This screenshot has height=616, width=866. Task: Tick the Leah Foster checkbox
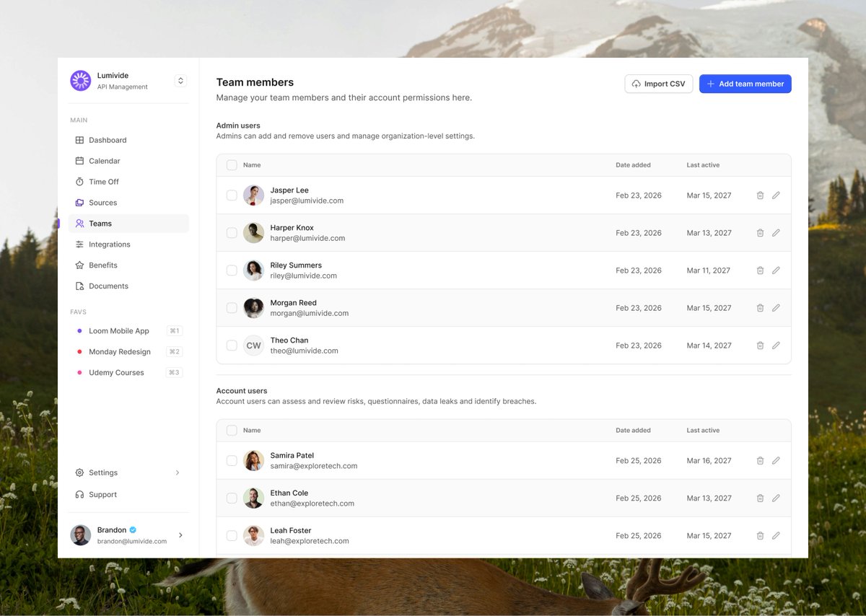point(232,536)
